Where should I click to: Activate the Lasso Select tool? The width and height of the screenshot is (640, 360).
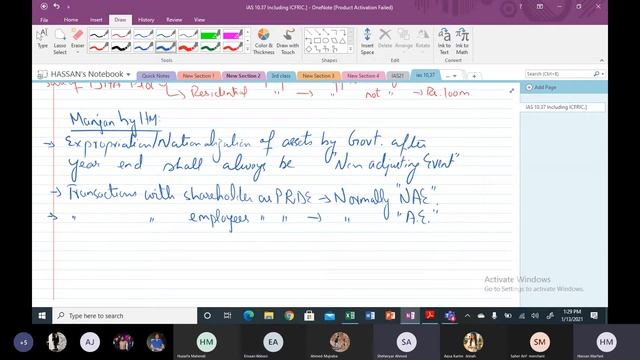(x=60, y=41)
